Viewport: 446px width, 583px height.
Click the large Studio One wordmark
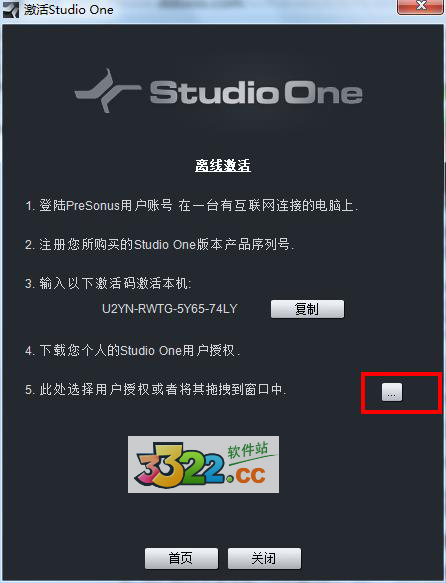(x=256, y=92)
